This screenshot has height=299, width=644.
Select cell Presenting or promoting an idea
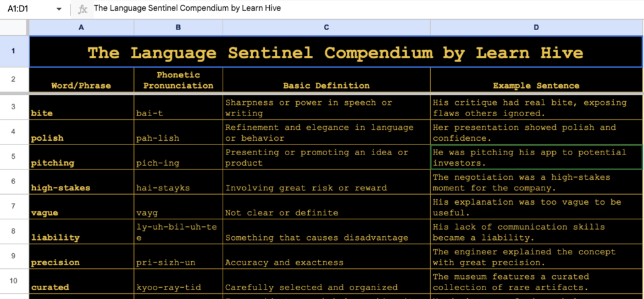[326, 157]
